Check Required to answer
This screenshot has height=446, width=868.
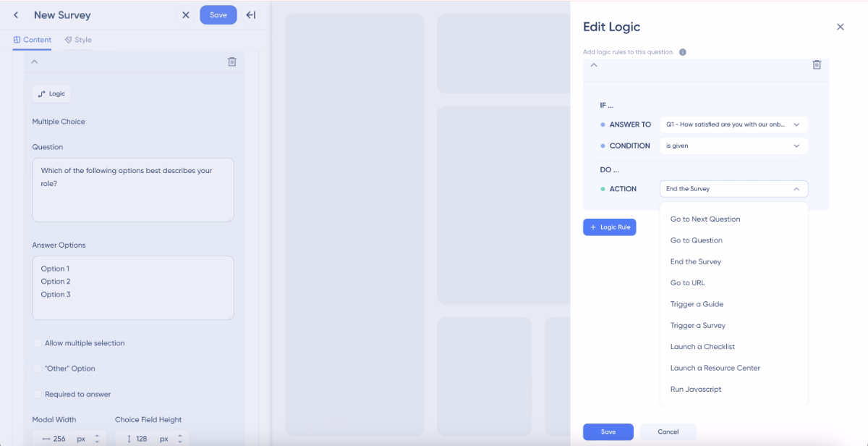(x=37, y=394)
